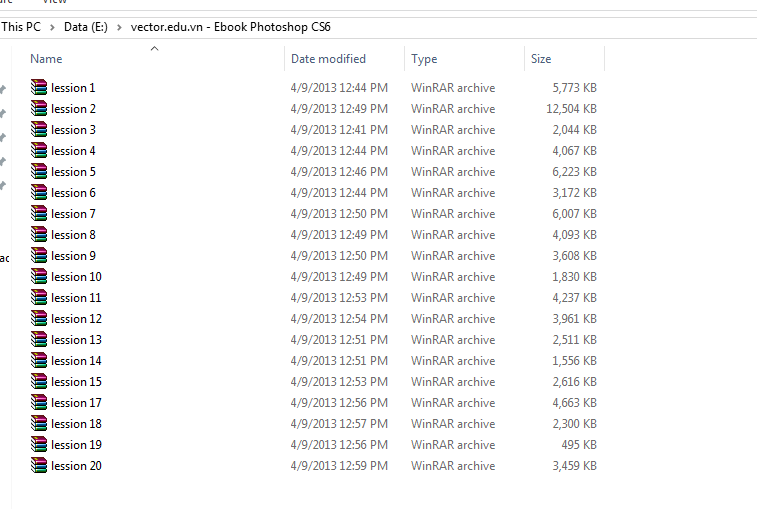Click the 3,172 KB size cell

pos(575,193)
